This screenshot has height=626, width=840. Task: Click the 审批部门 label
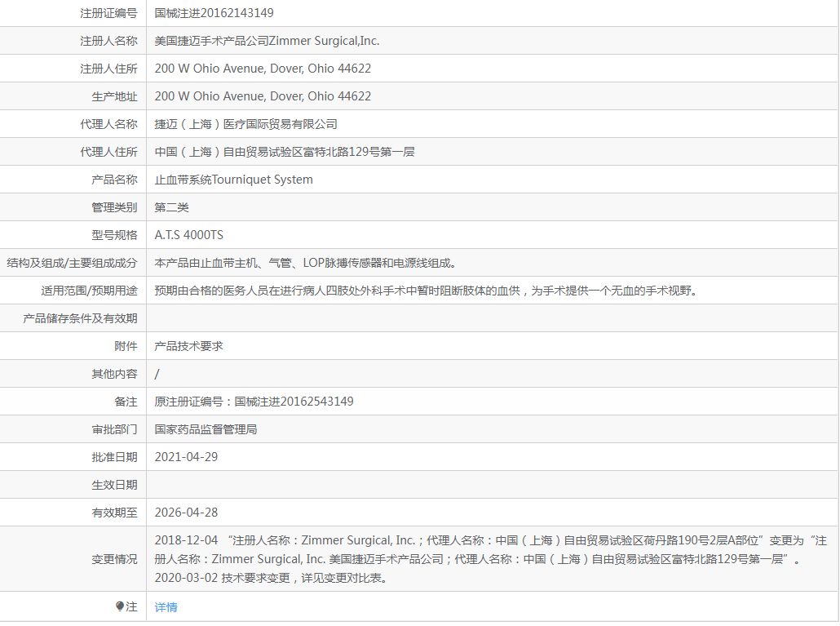pyautogui.click(x=114, y=429)
